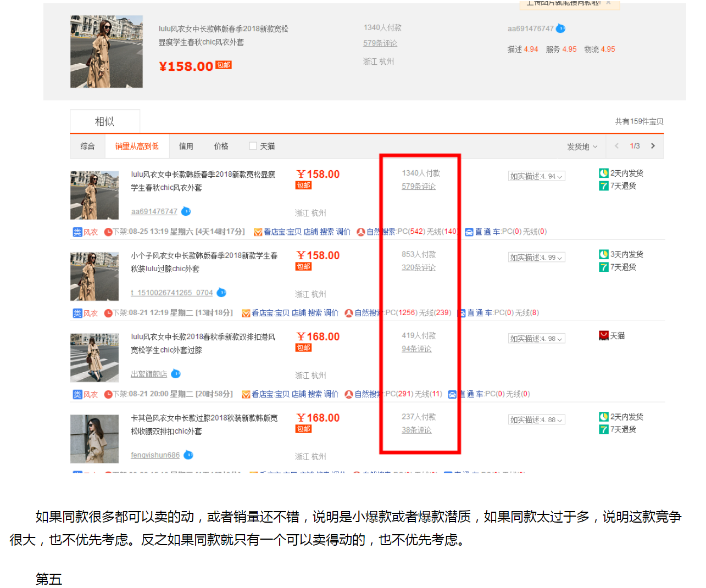Open the 38条评论 reviews link

[416, 430]
